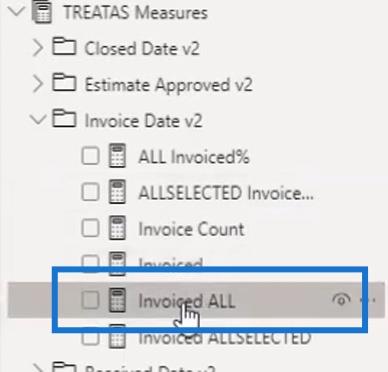This screenshot has height=372, width=388.
Task: Open more options for Invoiced ALL
Action: pos(368,300)
